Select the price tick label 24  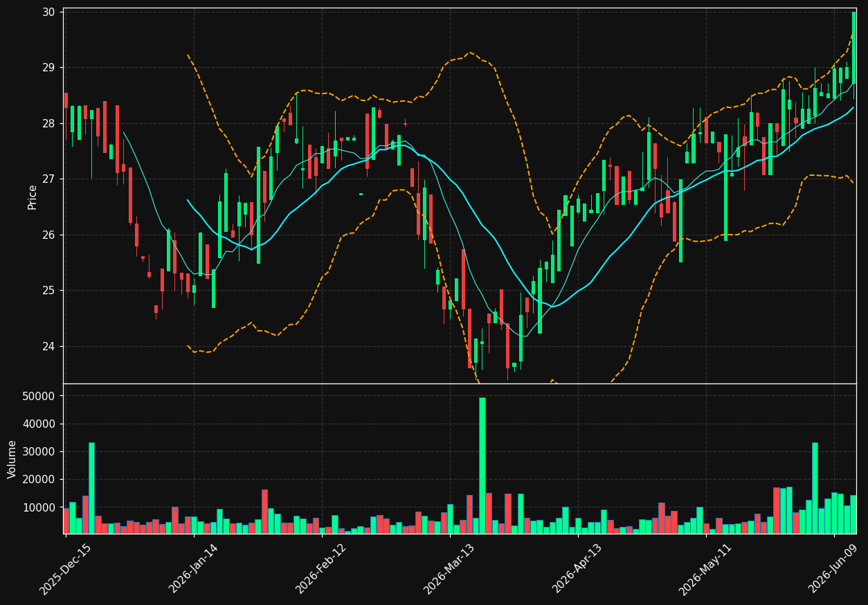[x=48, y=347]
